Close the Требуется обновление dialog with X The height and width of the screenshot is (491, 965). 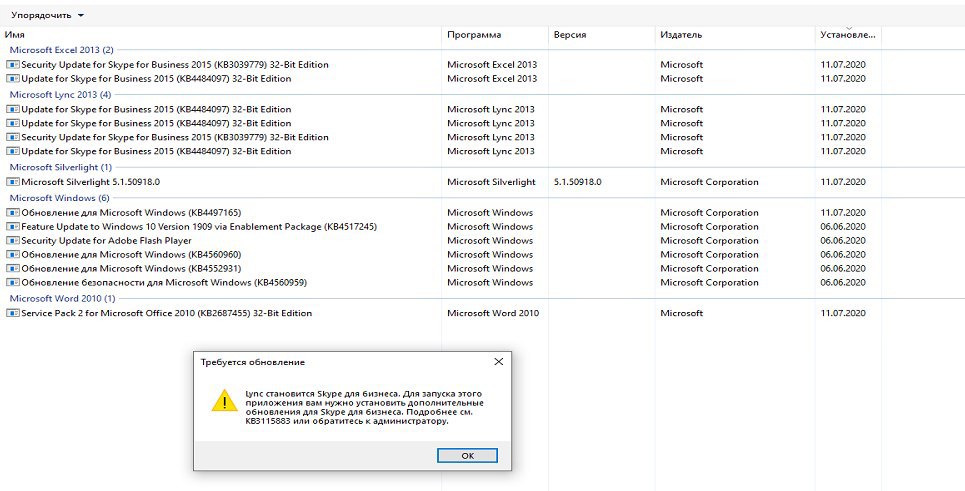pos(499,362)
